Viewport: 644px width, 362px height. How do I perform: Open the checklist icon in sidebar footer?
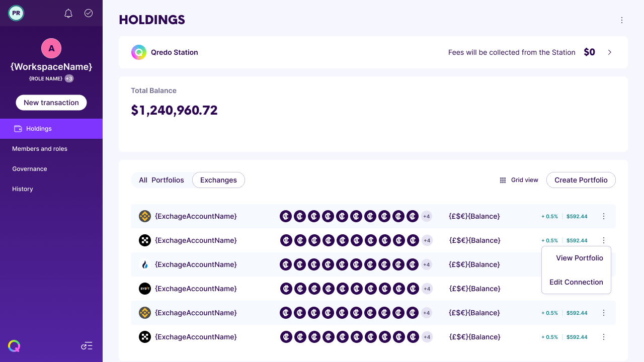(x=87, y=346)
